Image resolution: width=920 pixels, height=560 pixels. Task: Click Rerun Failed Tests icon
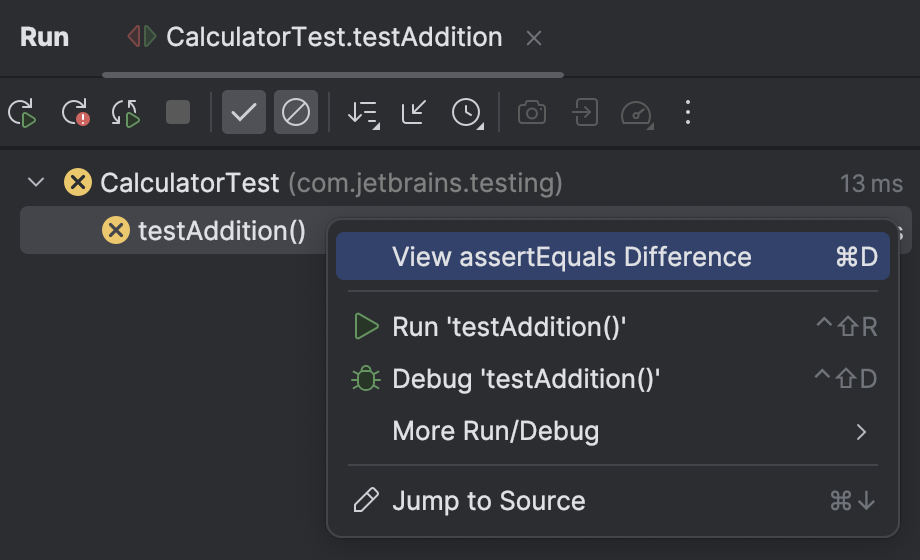75,112
